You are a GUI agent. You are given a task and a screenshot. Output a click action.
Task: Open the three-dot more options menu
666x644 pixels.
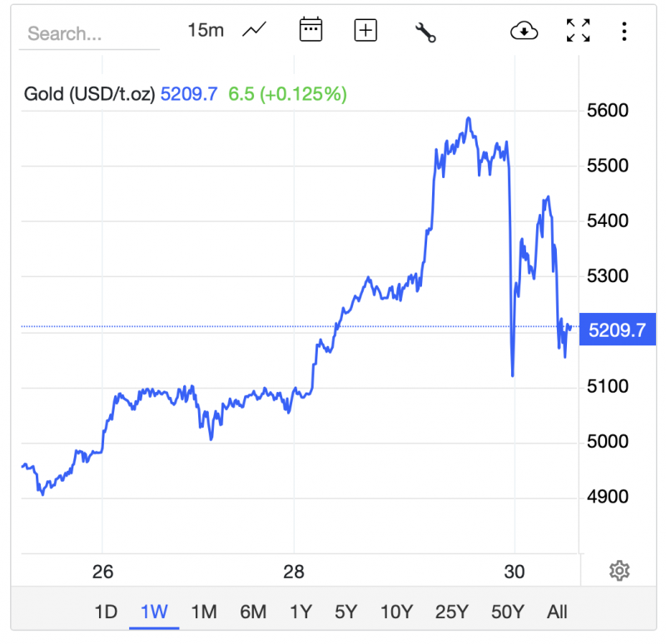coord(624,32)
